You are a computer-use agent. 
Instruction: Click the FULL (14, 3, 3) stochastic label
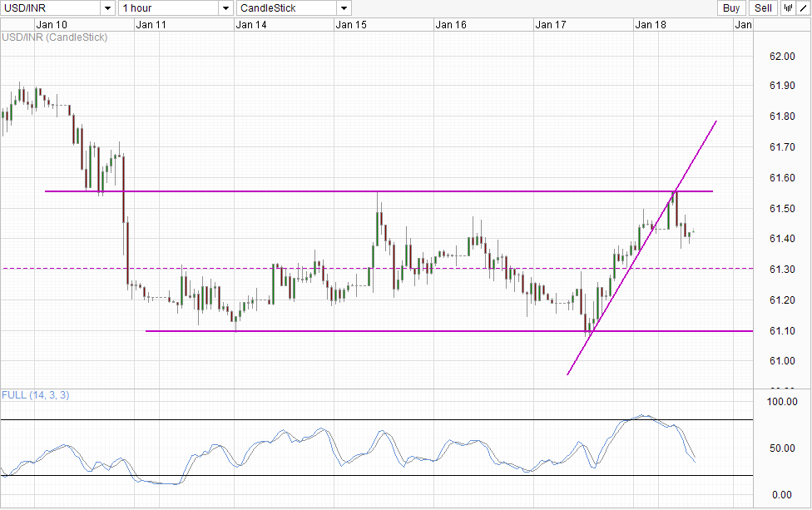[x=35, y=395]
